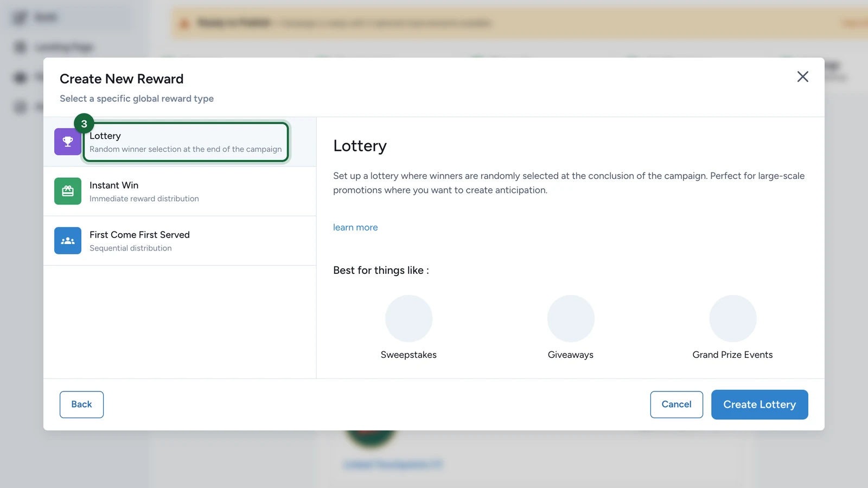Click the Giveaways circle thumbnail
Viewport: 868px width, 488px height.
pos(571,318)
